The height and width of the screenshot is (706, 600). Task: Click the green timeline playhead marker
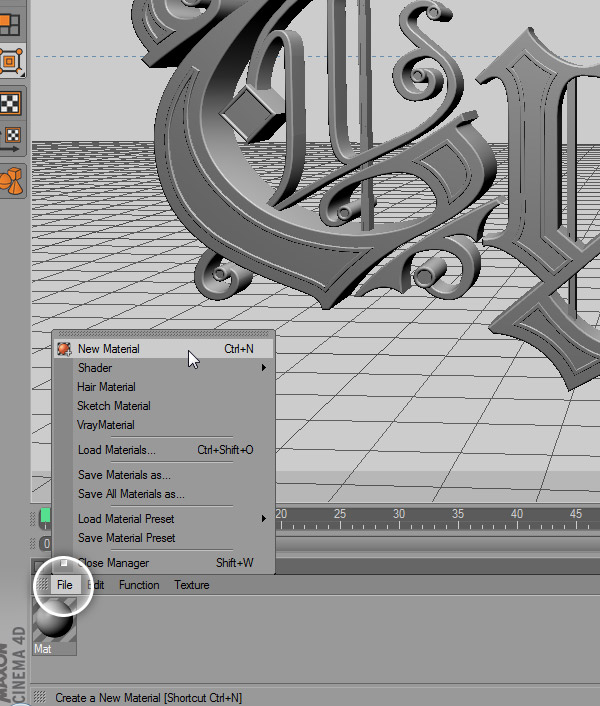(45, 516)
